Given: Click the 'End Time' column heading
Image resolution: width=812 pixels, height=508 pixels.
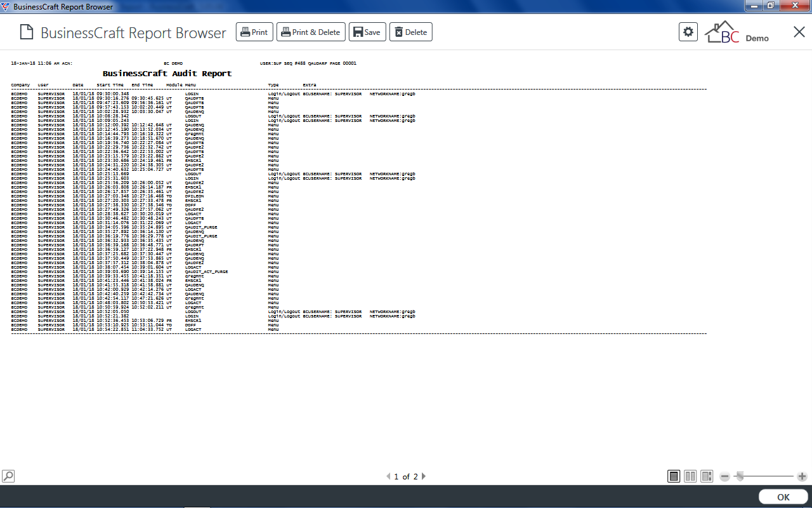Looking at the screenshot, I should click(143, 84).
